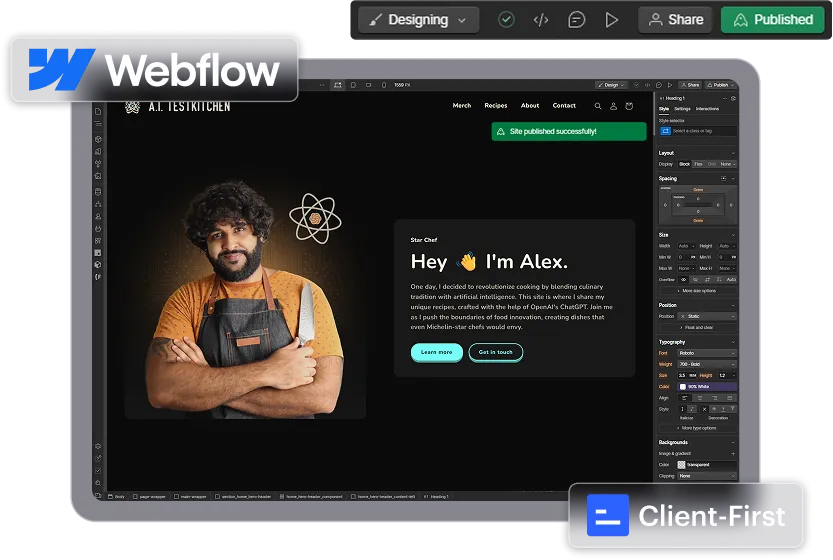Click the green Published button
The width and height of the screenshot is (833, 560).
coord(773,20)
